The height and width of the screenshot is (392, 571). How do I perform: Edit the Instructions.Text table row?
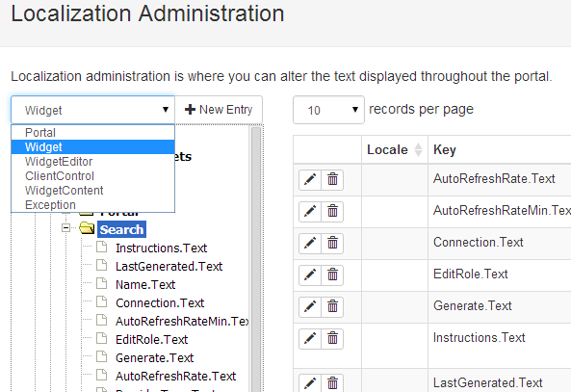point(310,339)
